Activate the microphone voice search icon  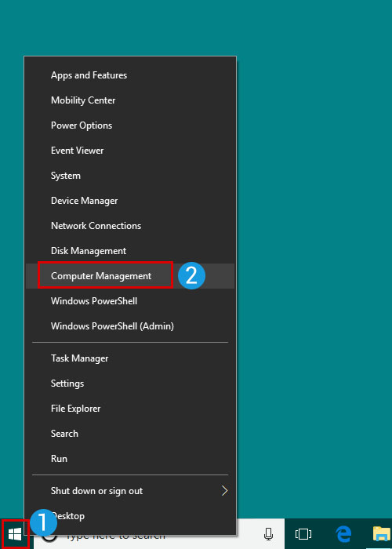click(x=268, y=534)
